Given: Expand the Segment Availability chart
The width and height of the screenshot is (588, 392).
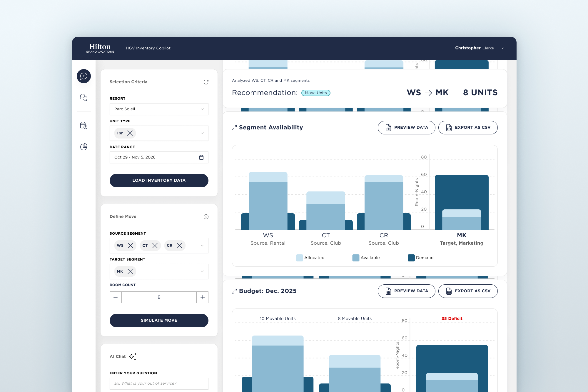Looking at the screenshot, I should 234,128.
